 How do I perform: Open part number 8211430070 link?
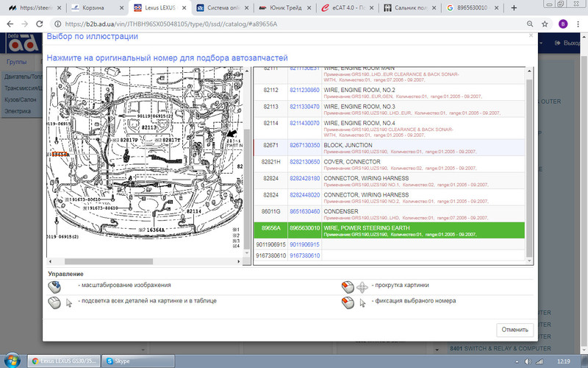(x=304, y=123)
